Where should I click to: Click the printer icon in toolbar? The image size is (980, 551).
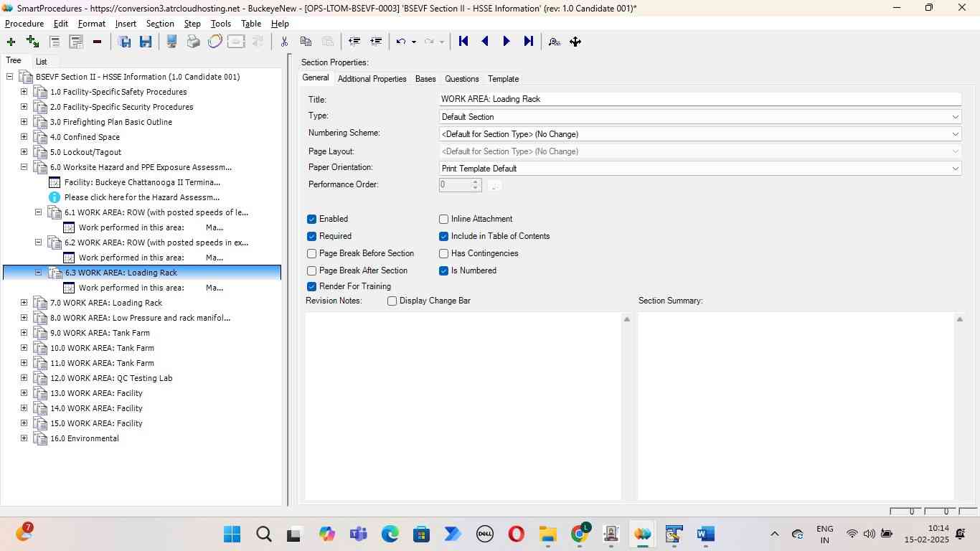193,42
